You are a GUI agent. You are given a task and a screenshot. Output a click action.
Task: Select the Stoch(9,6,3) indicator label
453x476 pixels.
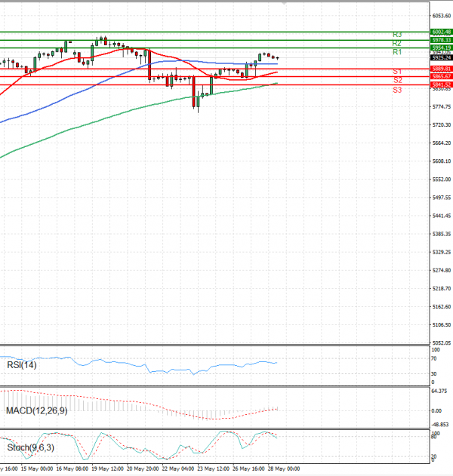(x=30, y=447)
